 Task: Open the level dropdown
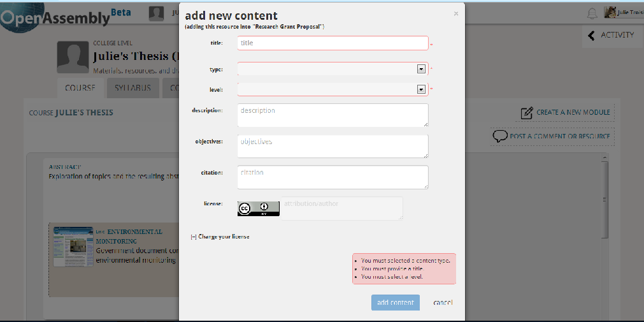(420, 89)
